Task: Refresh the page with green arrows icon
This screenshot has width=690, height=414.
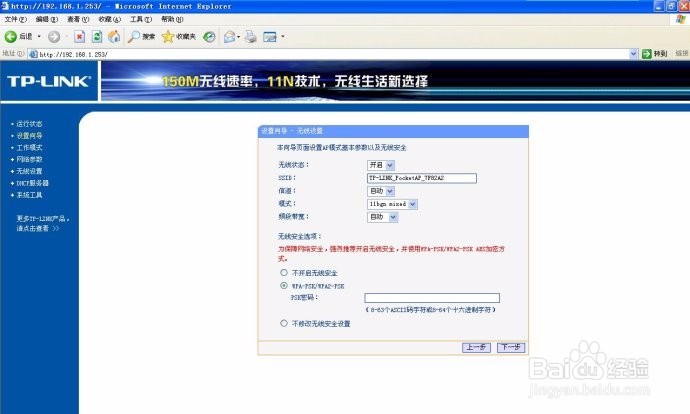Action: coord(97,37)
